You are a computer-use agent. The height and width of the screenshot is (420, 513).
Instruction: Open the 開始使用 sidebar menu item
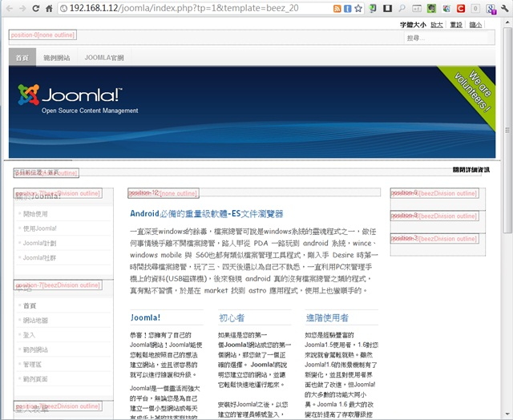pos(35,214)
